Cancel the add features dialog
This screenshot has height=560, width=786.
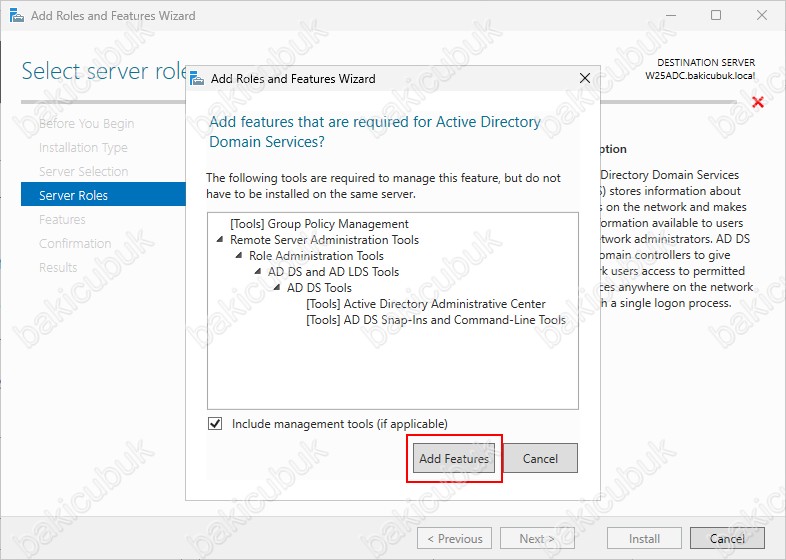540,458
